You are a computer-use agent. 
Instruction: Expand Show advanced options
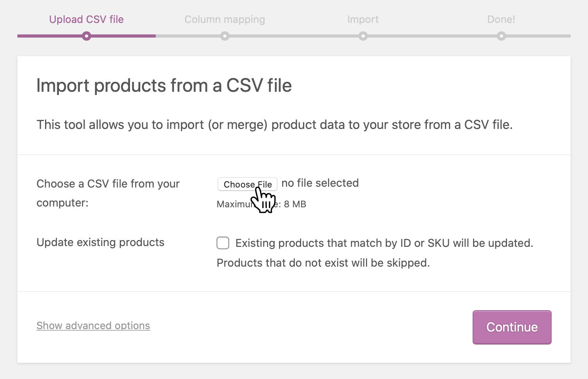click(93, 326)
